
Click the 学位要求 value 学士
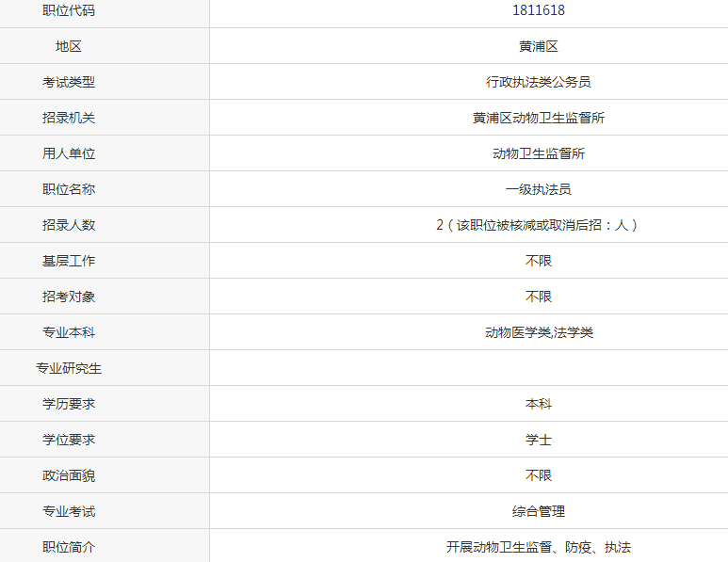pos(539,440)
